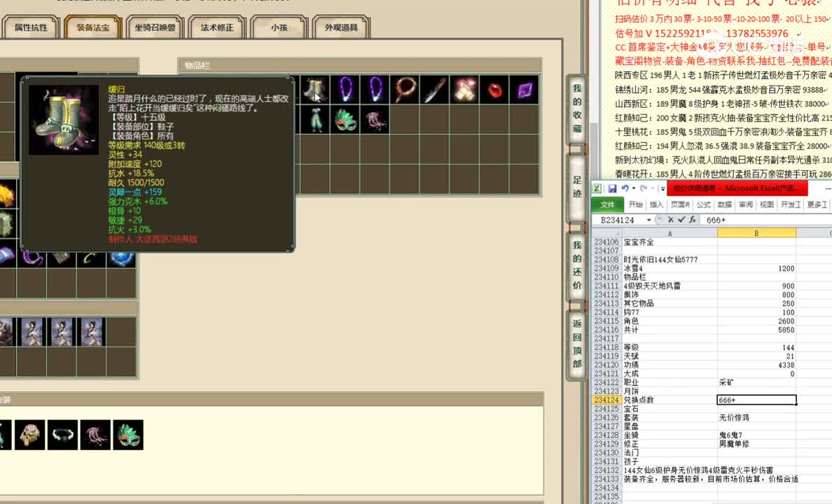This screenshot has height=504, width=832.
Task: Open the Excel 审阅 ribbon tab
Action: pyautogui.click(x=746, y=205)
